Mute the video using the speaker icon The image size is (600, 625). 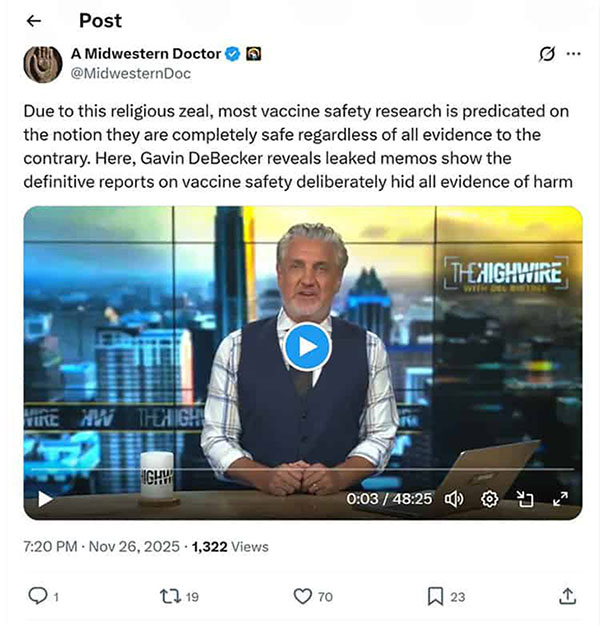click(x=454, y=499)
